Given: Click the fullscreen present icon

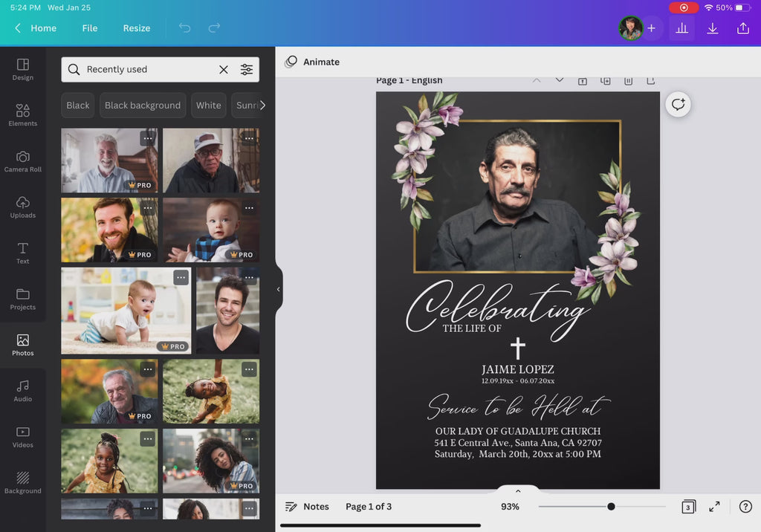Looking at the screenshot, I should [x=714, y=507].
